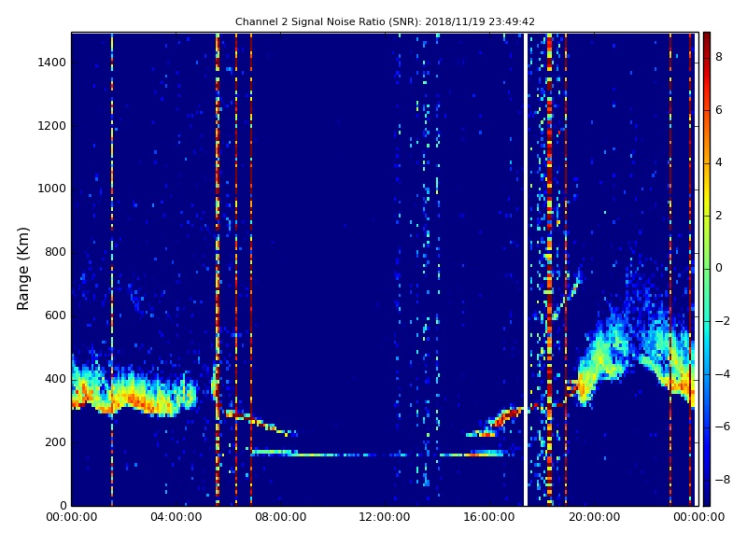The width and height of the screenshot is (747, 560).
Task: Click the colorbar tick label −6
Action: click(x=723, y=427)
